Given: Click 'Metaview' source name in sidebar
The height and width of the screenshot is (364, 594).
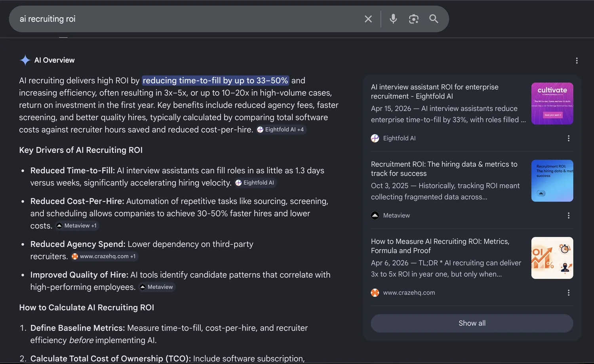Looking at the screenshot, I should tap(396, 215).
